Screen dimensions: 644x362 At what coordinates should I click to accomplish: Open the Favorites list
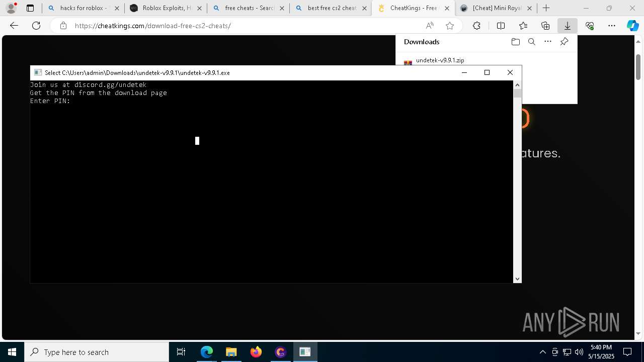tap(523, 26)
